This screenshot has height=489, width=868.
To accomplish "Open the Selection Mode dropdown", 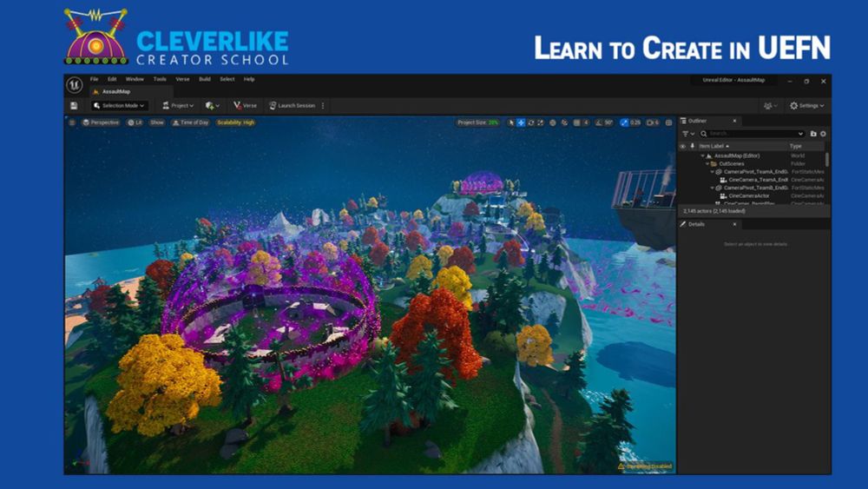I will pos(119,105).
